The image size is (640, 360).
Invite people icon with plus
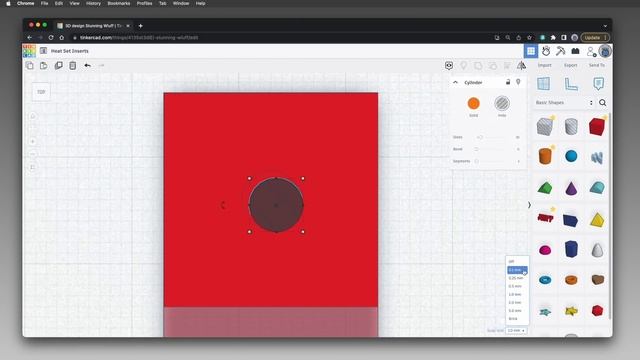click(x=591, y=51)
